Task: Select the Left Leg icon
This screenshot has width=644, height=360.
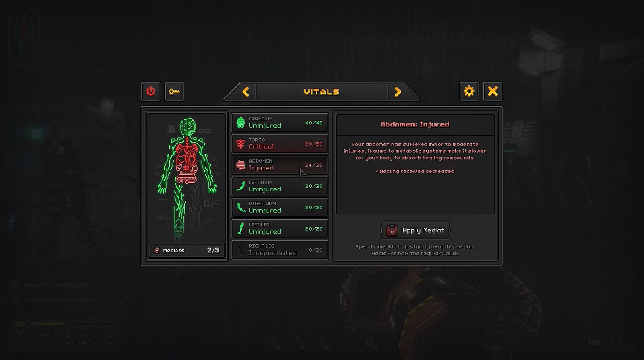Action: (241, 228)
